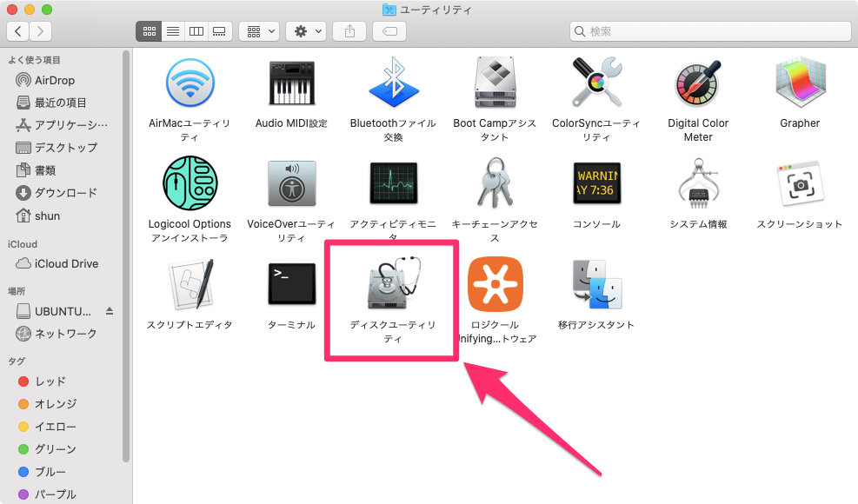This screenshot has height=504, width=858.
Task: Open 移行アシスタント icon
Action: [x=596, y=284]
